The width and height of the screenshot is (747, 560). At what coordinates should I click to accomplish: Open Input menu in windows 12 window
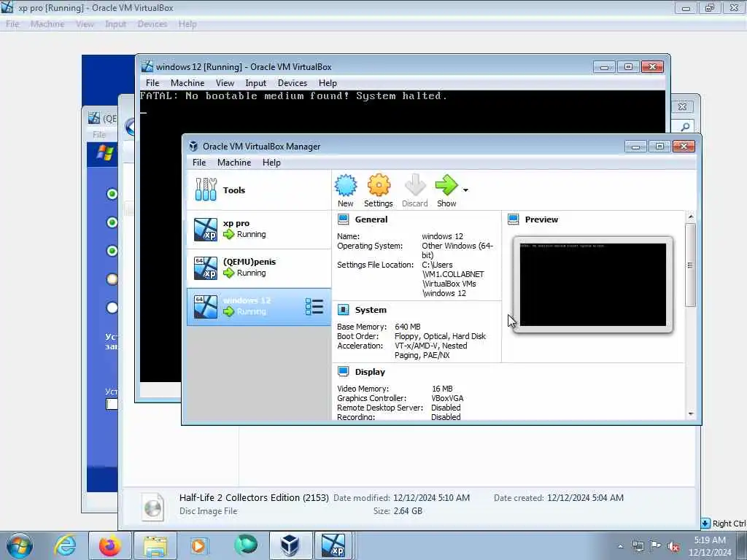(256, 83)
